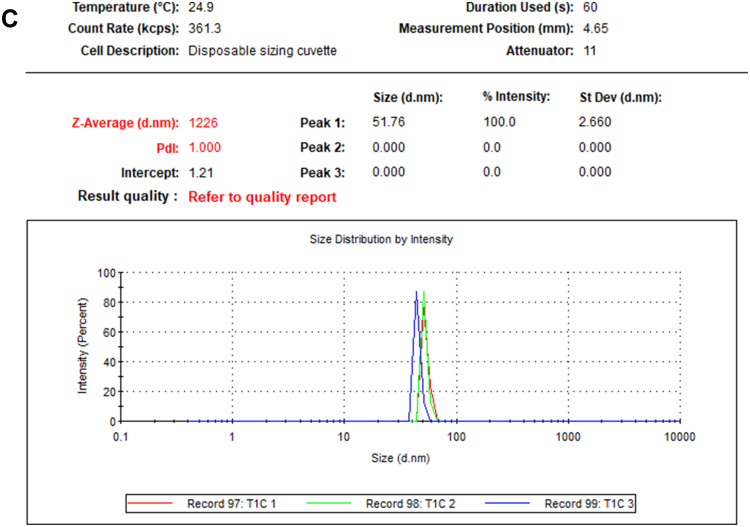
Task: Click the red "Refer to quality report" text
Action: (262, 197)
